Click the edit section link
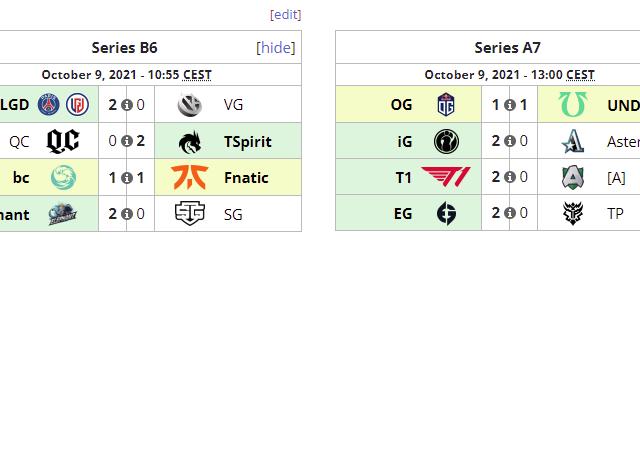The image size is (640, 476). 285,14
